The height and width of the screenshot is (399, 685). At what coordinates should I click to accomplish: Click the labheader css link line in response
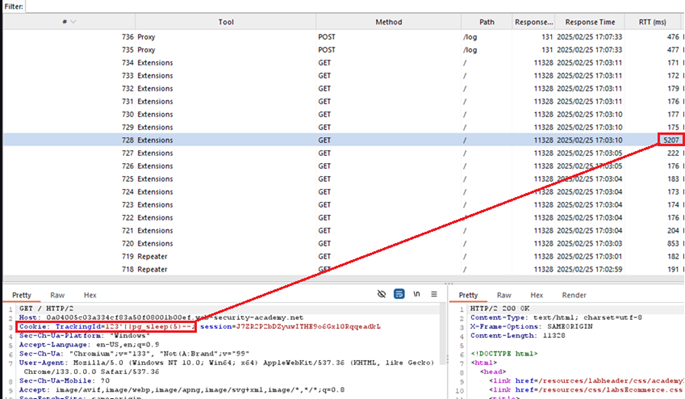587,381
